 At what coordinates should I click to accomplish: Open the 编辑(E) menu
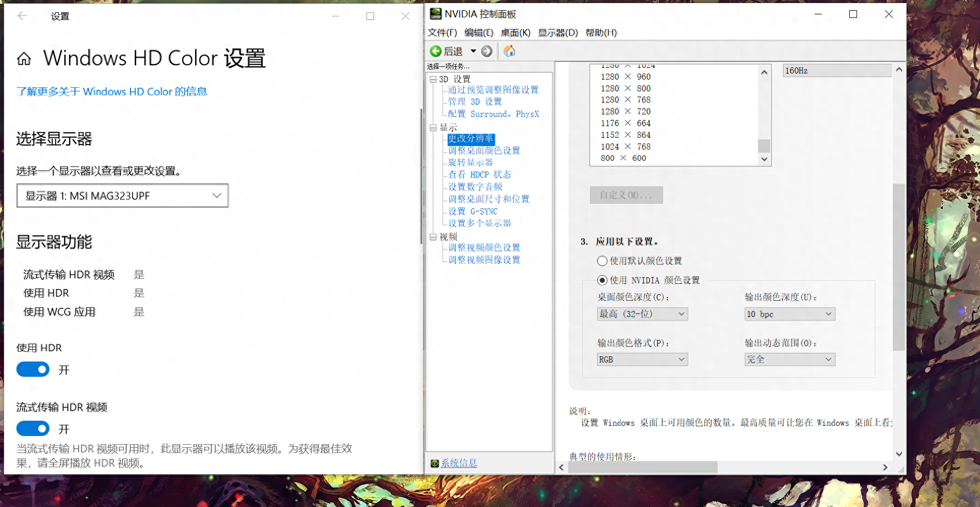(479, 33)
